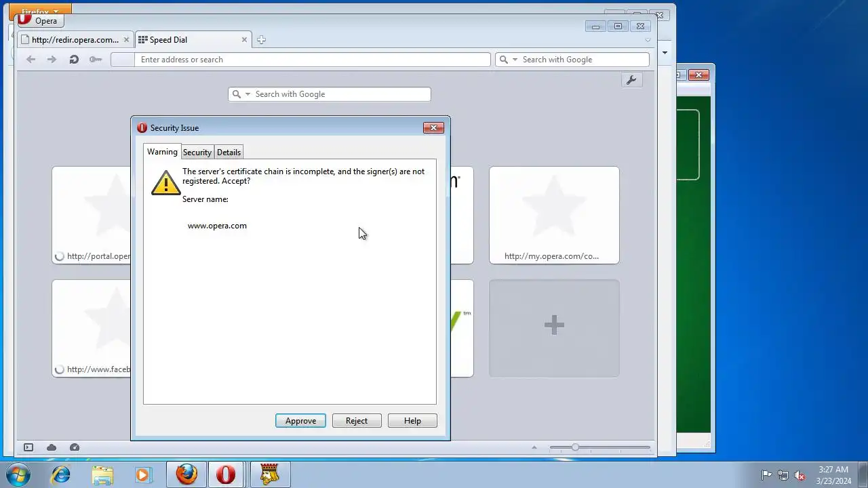
Task: Click the password wand key icon
Action: (96, 60)
